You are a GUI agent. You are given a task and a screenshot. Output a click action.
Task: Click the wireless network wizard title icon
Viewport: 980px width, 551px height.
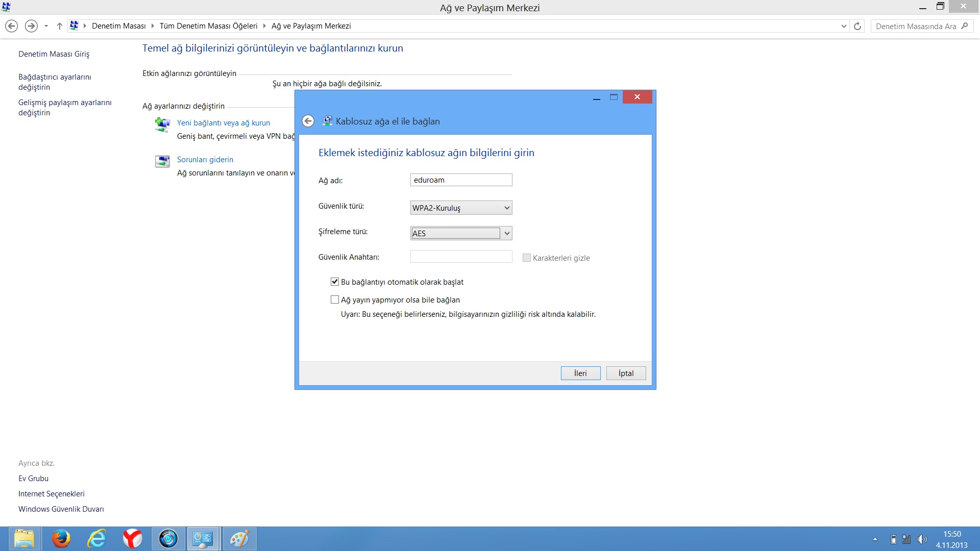point(327,121)
